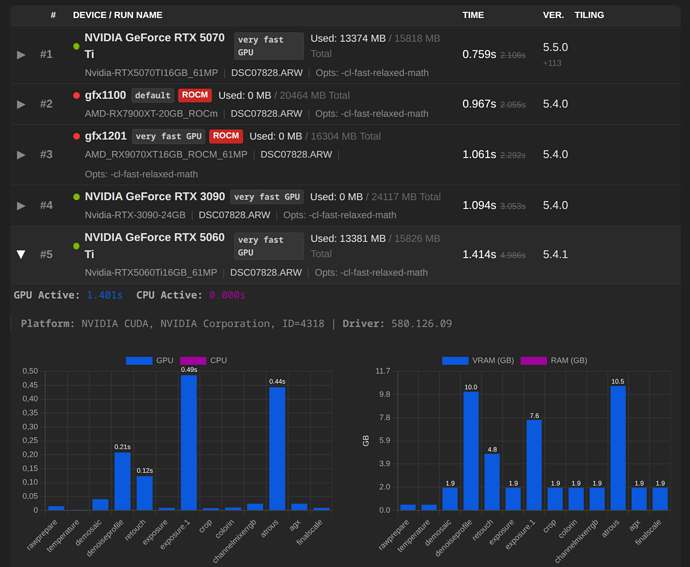The width and height of the screenshot is (690, 567).
Task: Sort by the TIME column header
Action: (x=473, y=15)
